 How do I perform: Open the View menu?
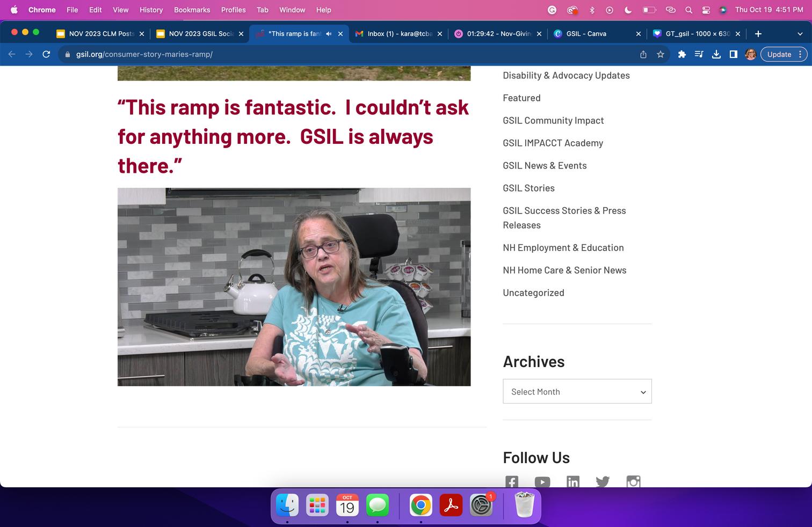121,10
